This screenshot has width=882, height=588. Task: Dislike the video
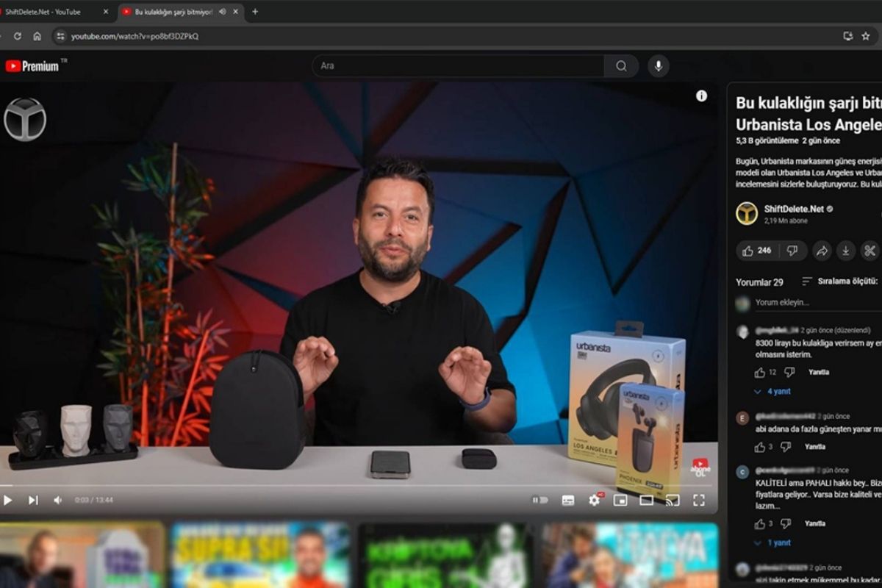pyautogui.click(x=792, y=251)
